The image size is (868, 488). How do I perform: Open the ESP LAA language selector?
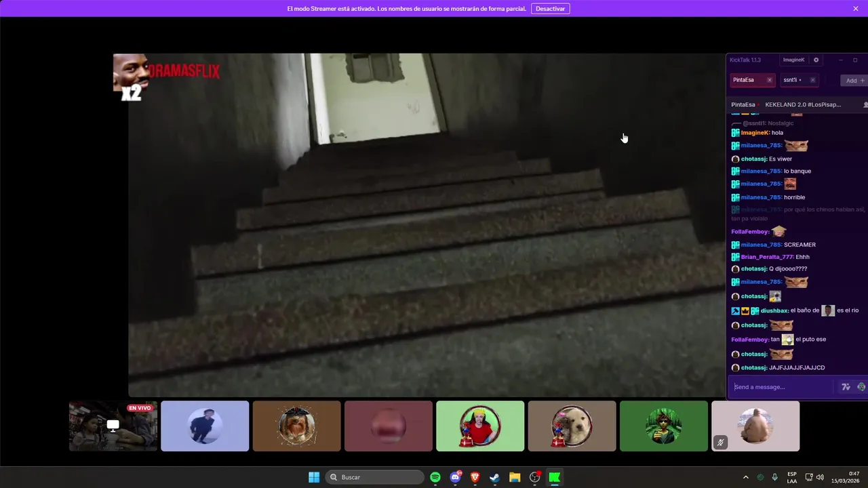(792, 477)
